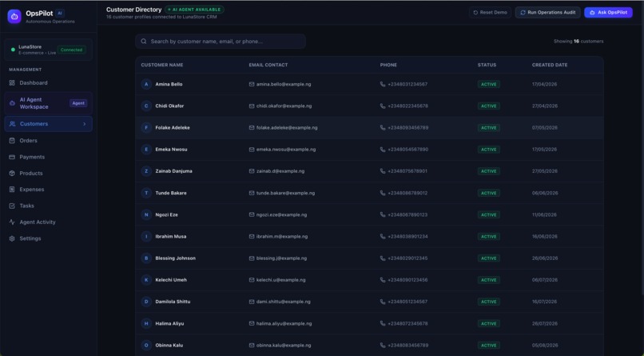Click Amina Bello's avatar icon
Image resolution: width=644 pixels, height=356 pixels.
146,84
